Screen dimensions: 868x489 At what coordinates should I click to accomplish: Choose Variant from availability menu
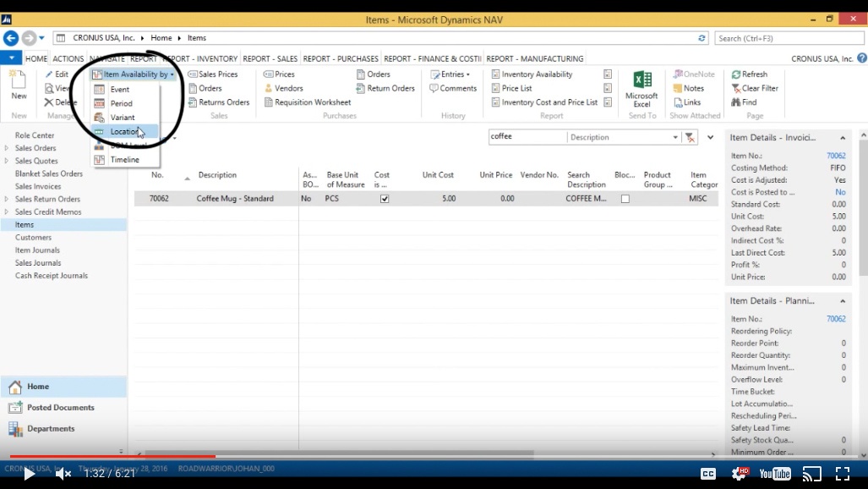coord(126,118)
